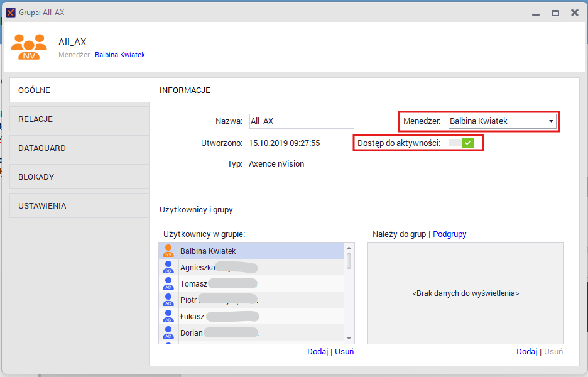
Task: Click the AD user icon beside Piotr
Action: coord(168,300)
